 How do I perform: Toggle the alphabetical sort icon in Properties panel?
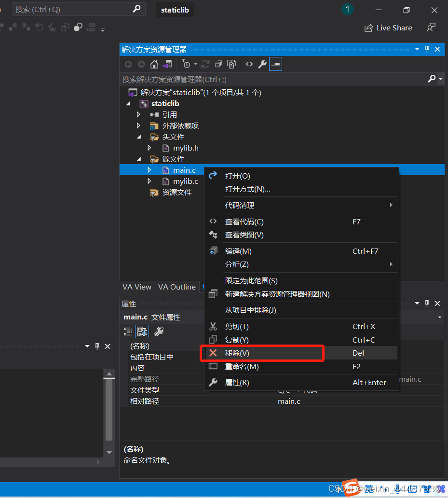pos(142,332)
